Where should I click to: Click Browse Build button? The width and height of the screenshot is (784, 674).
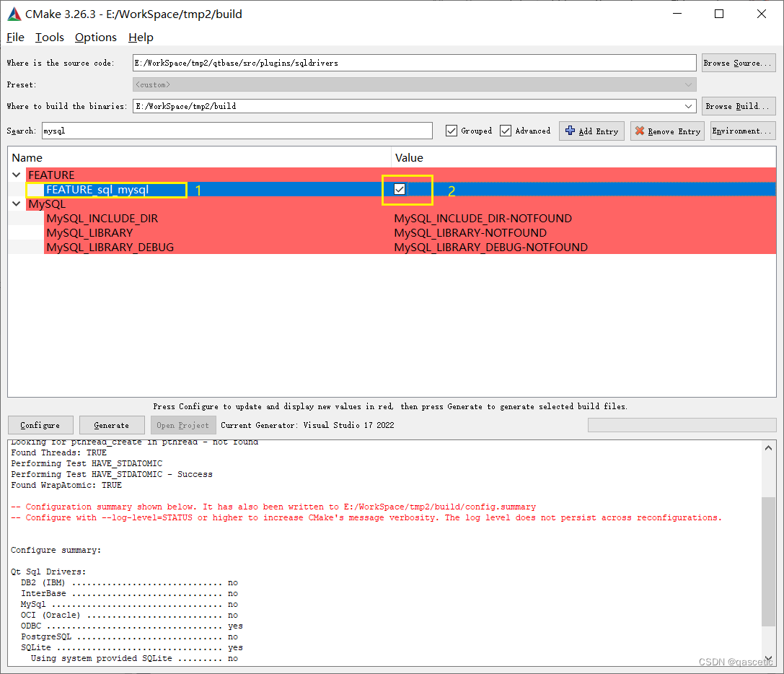pyautogui.click(x=739, y=106)
